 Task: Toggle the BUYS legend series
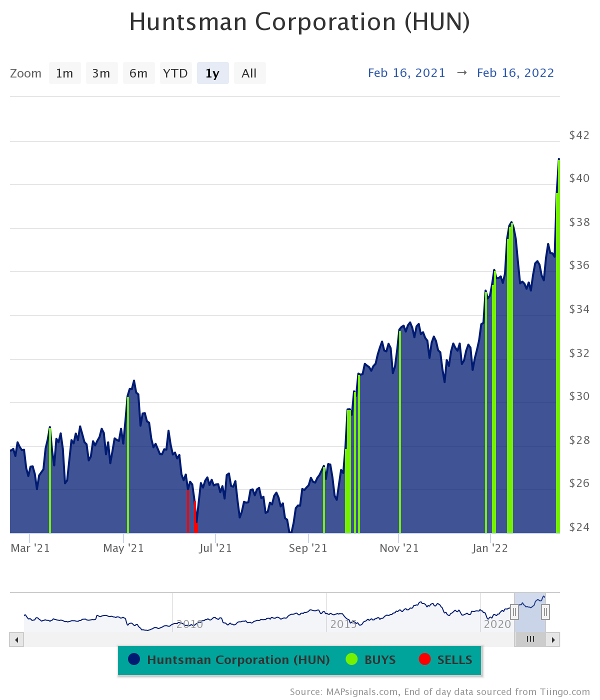(371, 660)
